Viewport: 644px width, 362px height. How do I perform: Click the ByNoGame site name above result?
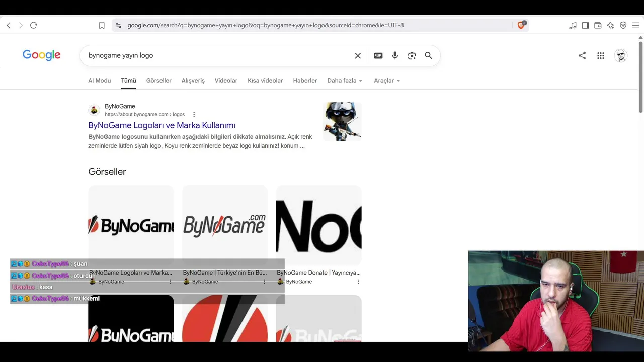[120, 106]
